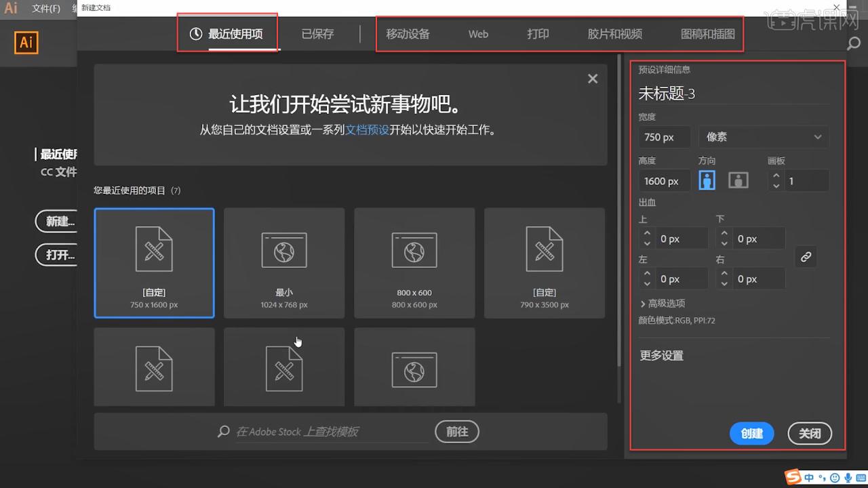Open the 胶片和视频 tab
Screen dimensions: 868x488
(614, 34)
